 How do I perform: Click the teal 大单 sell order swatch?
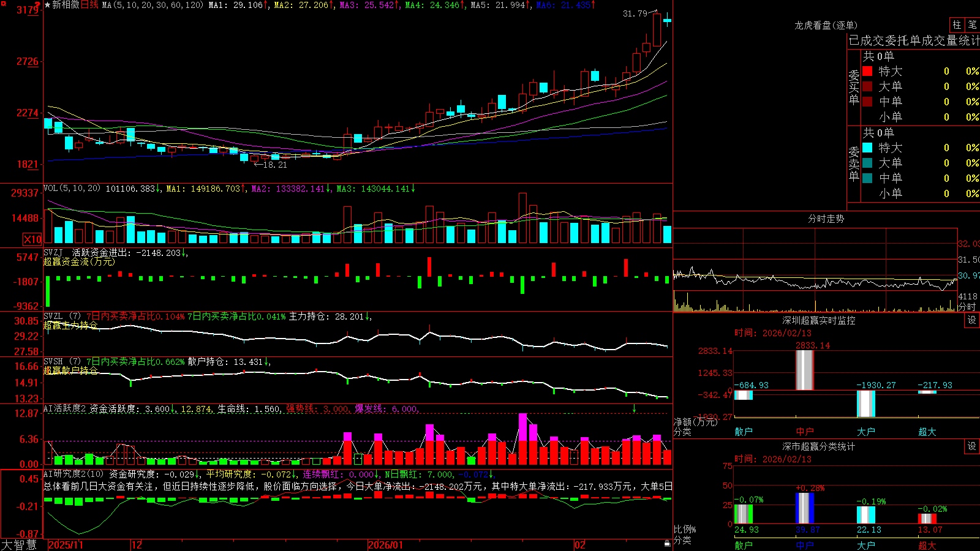867,163
